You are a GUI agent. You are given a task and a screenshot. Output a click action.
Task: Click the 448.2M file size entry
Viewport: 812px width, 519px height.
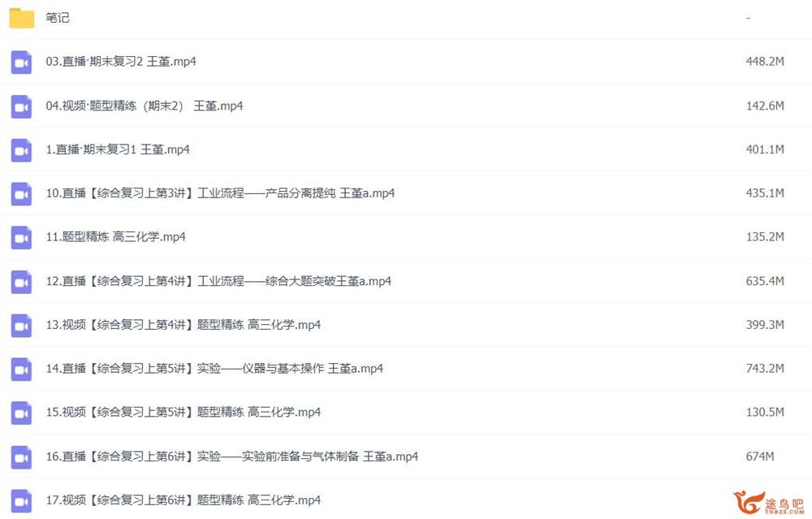tap(765, 61)
